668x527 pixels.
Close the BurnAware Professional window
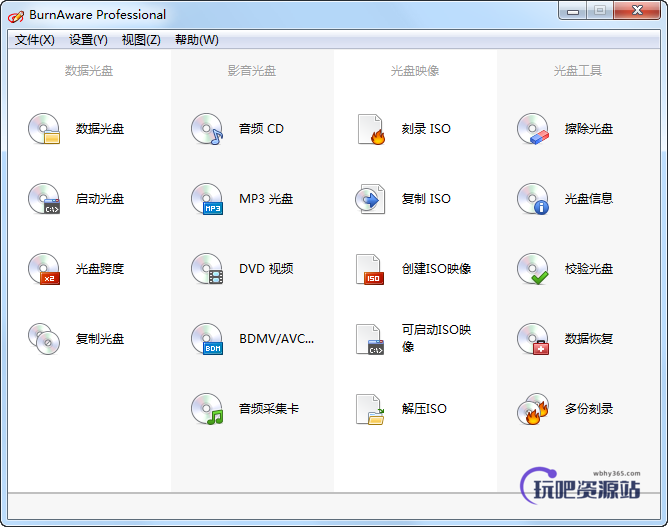click(637, 11)
